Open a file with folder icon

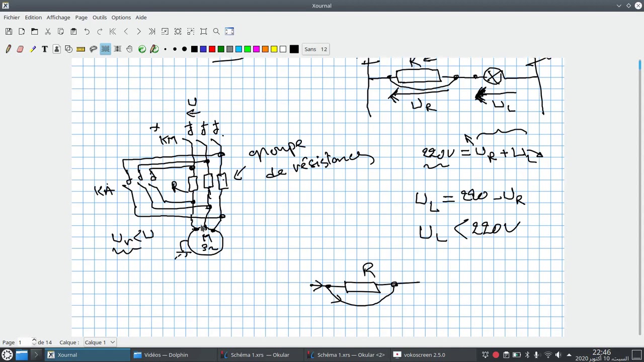point(35,32)
